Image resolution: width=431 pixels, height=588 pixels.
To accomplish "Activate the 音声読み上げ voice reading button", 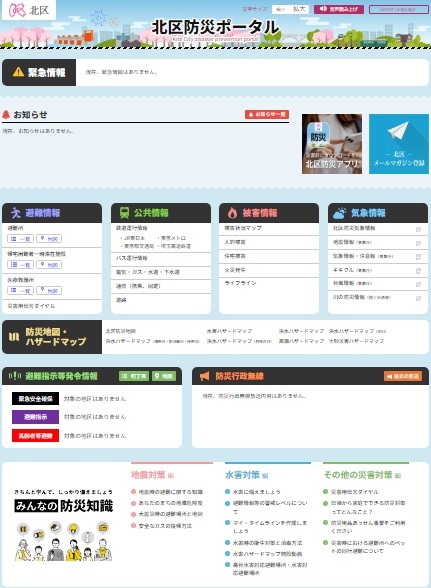I will (x=339, y=9).
